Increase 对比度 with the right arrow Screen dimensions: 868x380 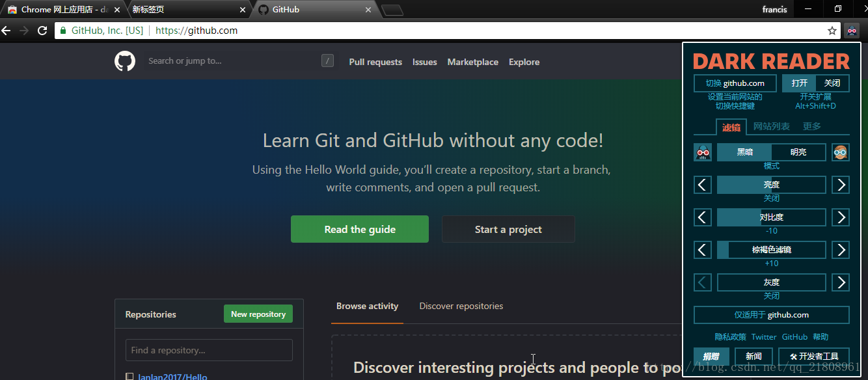click(x=841, y=217)
